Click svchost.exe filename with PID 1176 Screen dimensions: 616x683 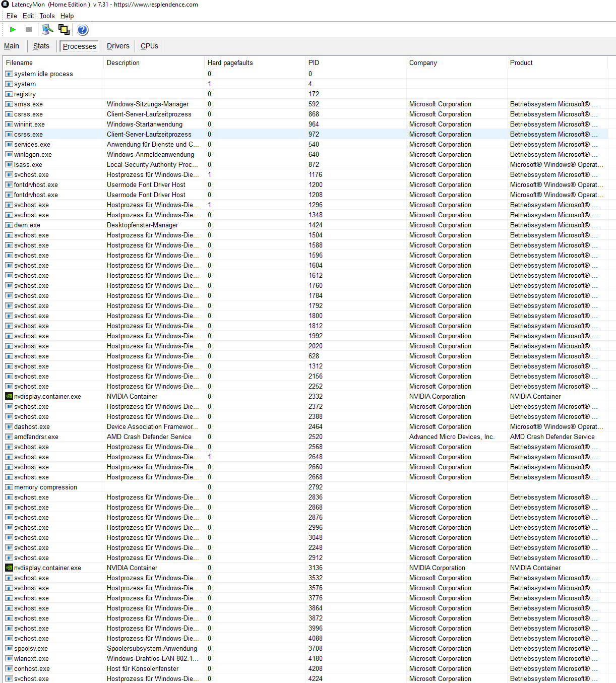[x=31, y=174]
